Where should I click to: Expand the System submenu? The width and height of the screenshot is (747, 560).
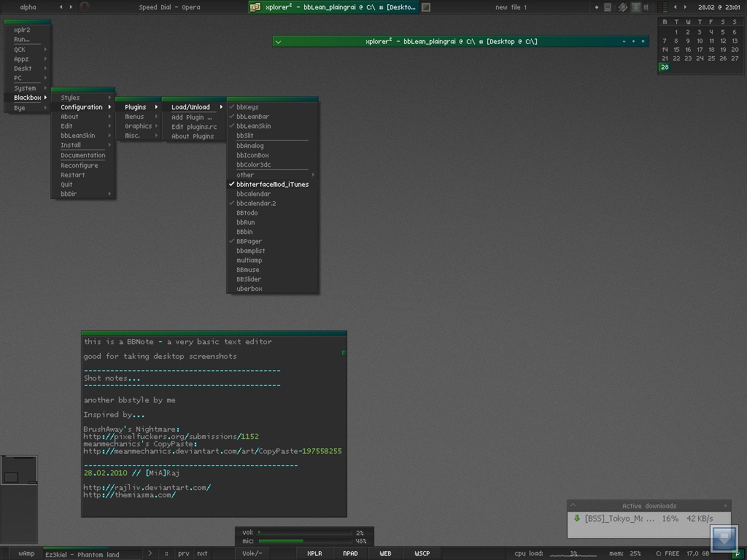click(27, 88)
